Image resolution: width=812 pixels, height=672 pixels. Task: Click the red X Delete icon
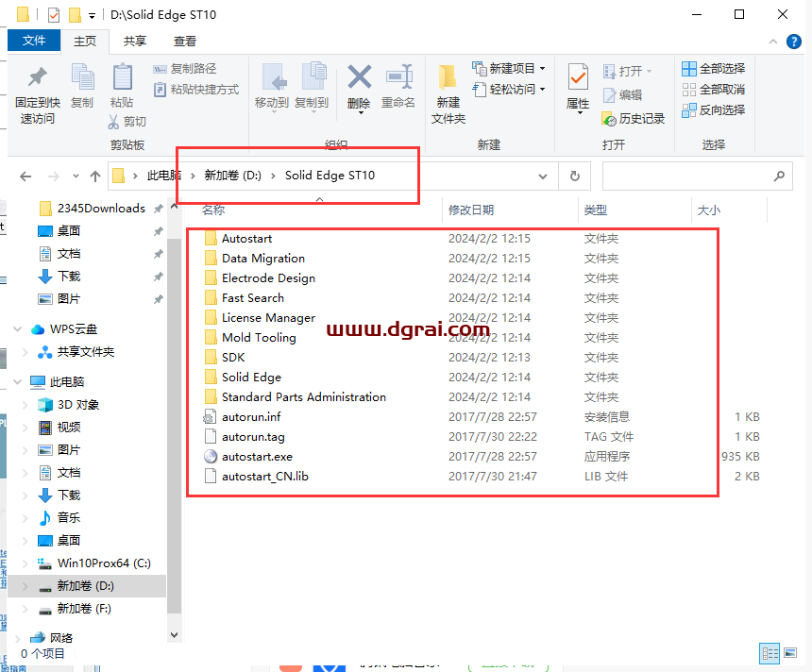tap(359, 76)
